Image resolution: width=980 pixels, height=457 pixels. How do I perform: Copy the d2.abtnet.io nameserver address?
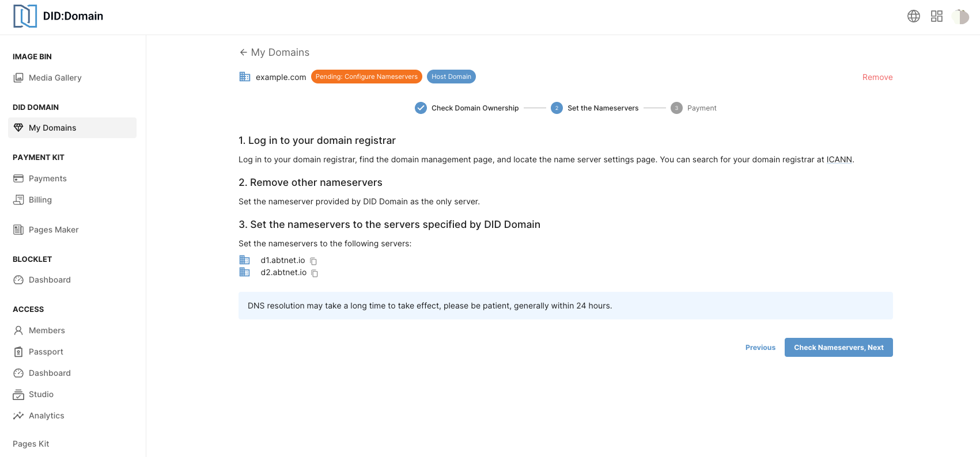pos(315,273)
